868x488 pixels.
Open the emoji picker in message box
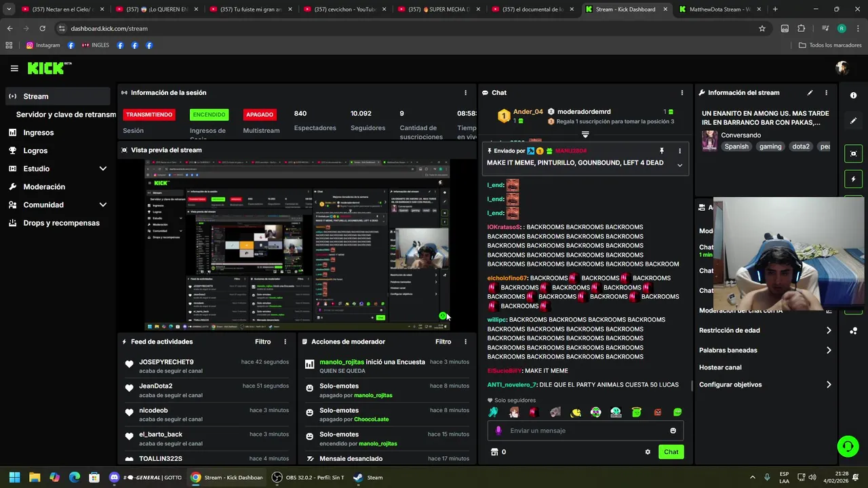point(673,430)
